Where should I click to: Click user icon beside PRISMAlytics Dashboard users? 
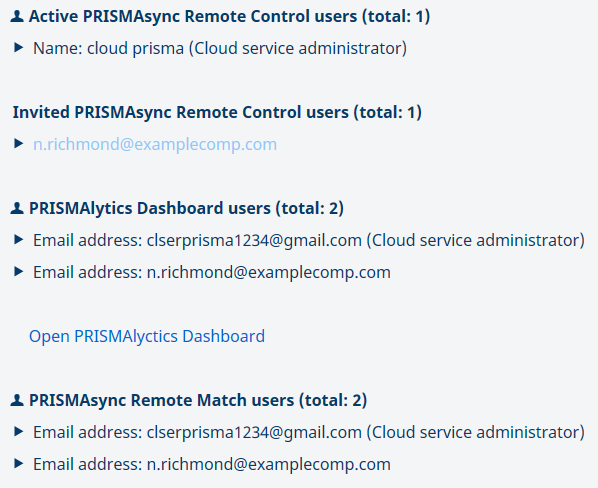[17, 208]
